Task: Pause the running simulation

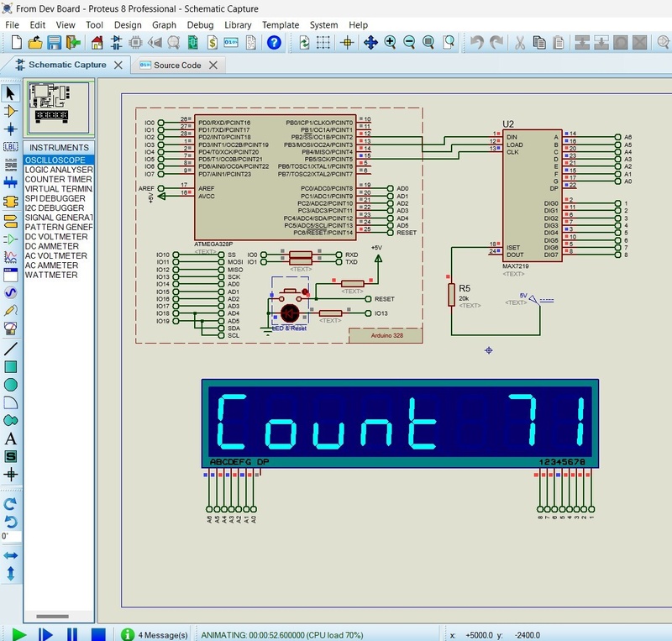Action: click(72, 634)
